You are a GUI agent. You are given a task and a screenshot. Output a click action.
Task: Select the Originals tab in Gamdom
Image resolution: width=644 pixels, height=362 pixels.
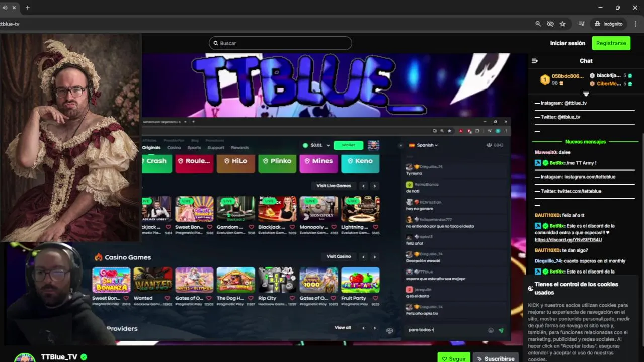(151, 147)
